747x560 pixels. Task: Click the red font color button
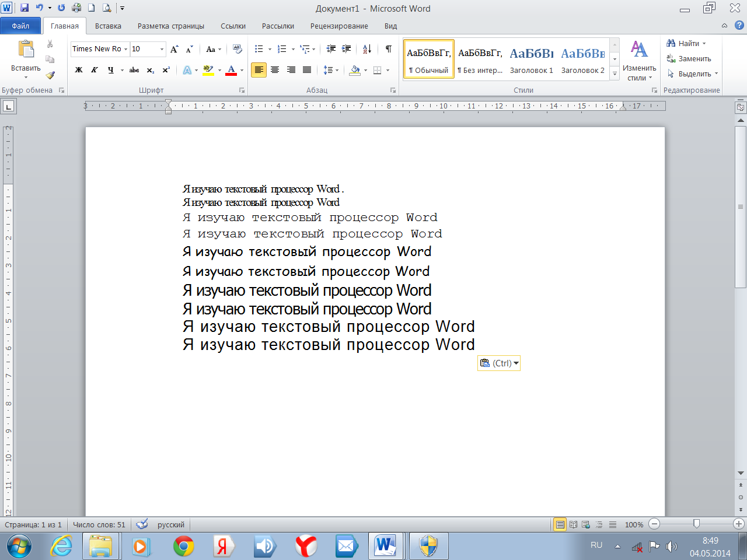[231, 70]
